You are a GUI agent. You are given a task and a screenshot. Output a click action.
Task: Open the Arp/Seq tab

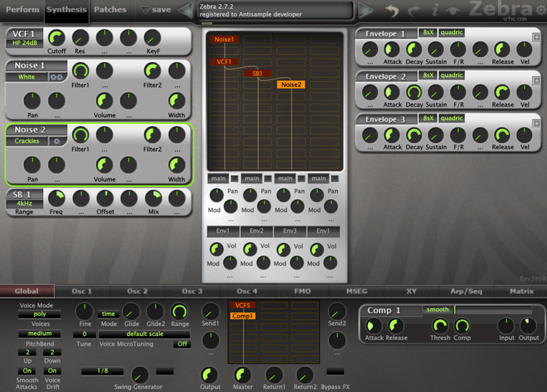[x=466, y=291]
